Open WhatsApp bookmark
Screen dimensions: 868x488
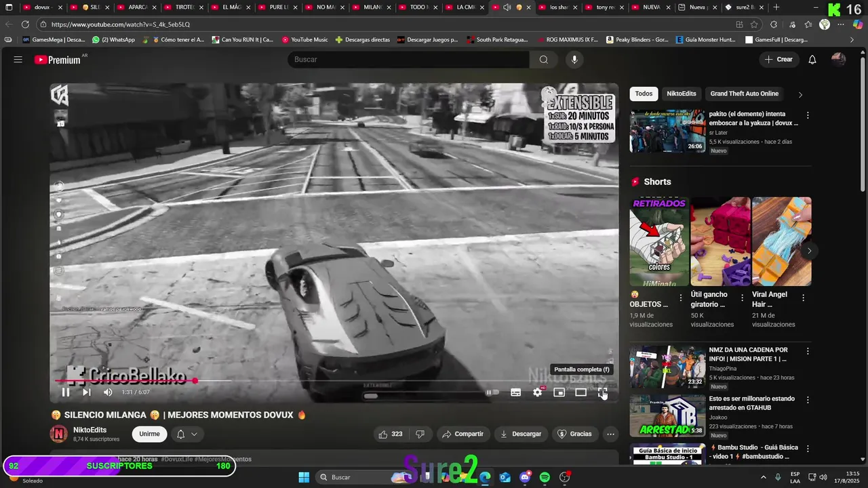click(x=113, y=39)
